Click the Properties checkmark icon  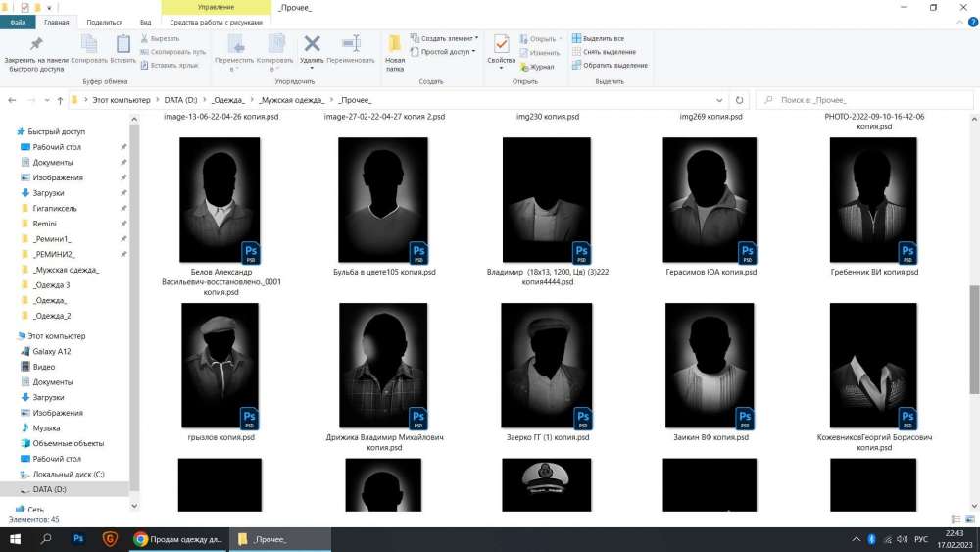click(501, 44)
